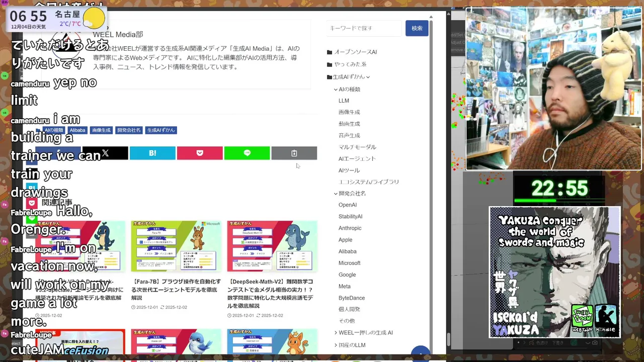This screenshot has height=362, width=644.
Task: Select 音声生成 in the sidebar
Action: coord(349,135)
